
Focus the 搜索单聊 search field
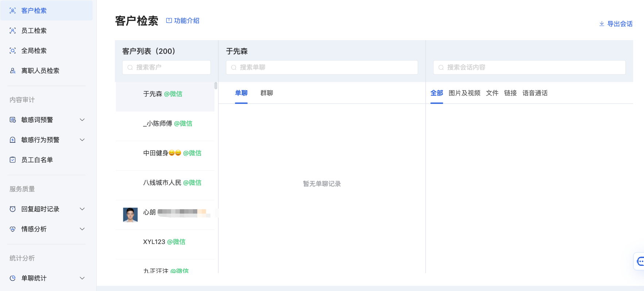(x=322, y=68)
